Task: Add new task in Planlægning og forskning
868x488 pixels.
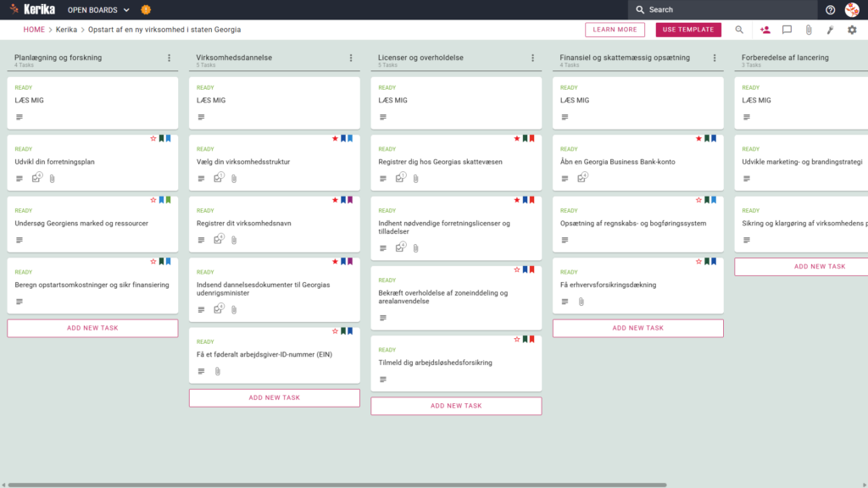Action: (x=92, y=328)
